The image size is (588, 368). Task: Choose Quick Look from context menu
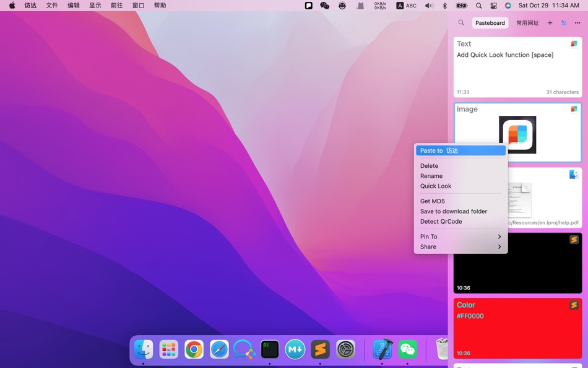pyautogui.click(x=460, y=186)
